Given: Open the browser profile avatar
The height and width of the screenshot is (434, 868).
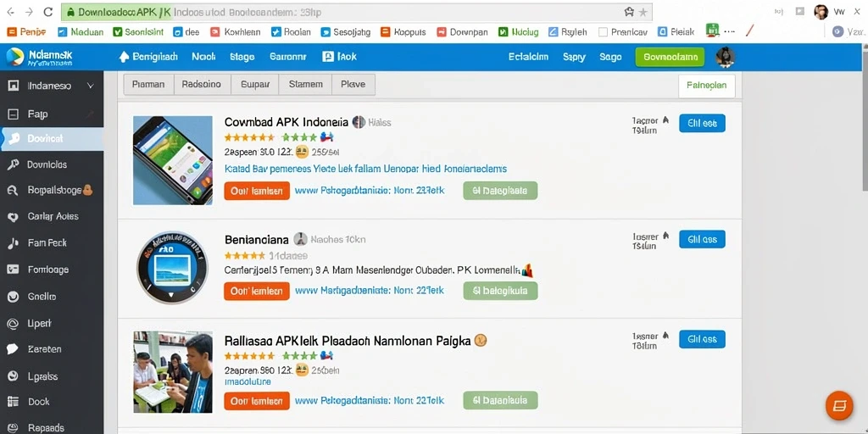Looking at the screenshot, I should coord(821,12).
